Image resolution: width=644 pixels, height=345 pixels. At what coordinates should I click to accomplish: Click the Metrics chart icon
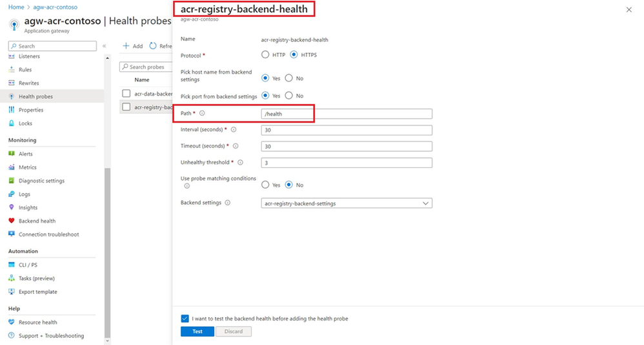[12, 167]
